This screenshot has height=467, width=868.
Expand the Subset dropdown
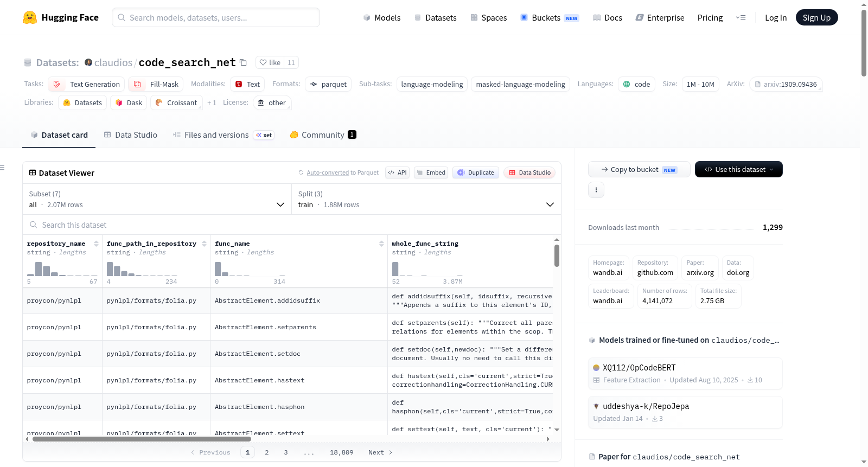tap(157, 199)
